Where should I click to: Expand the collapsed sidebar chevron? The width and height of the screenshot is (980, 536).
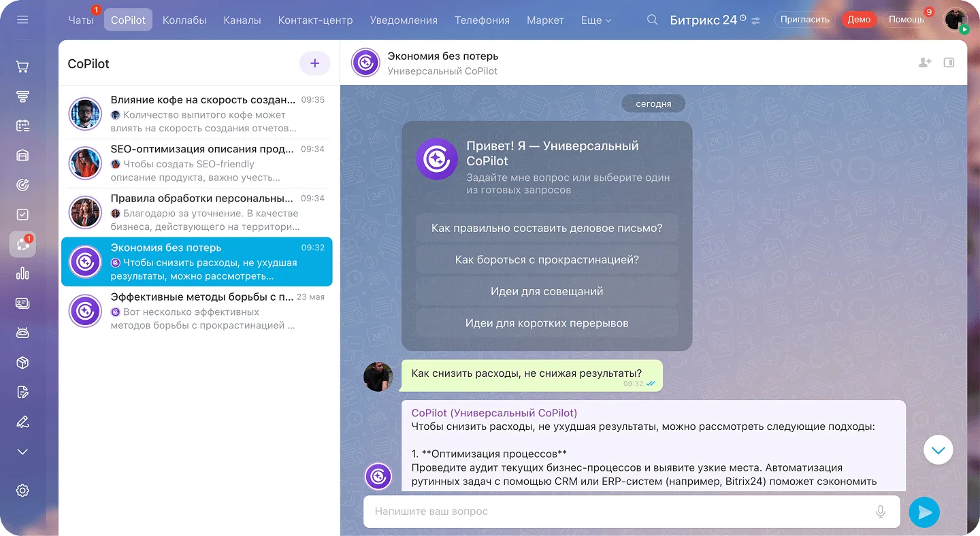(22, 452)
